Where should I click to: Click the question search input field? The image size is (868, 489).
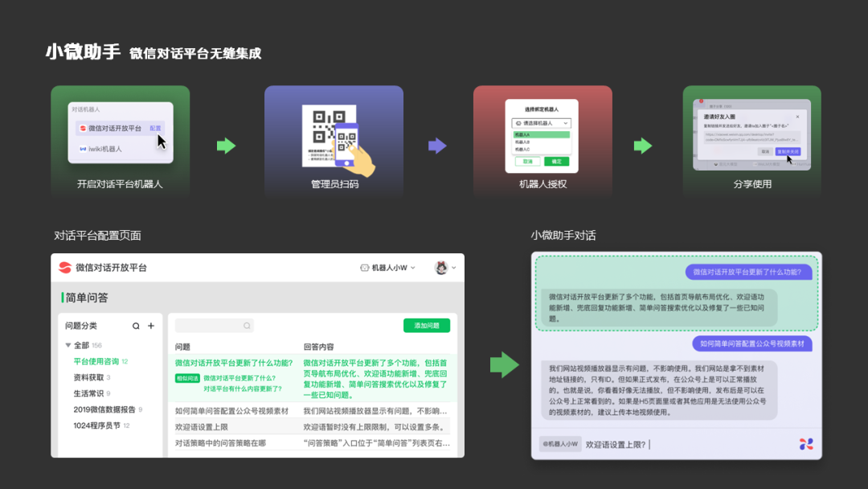(215, 326)
